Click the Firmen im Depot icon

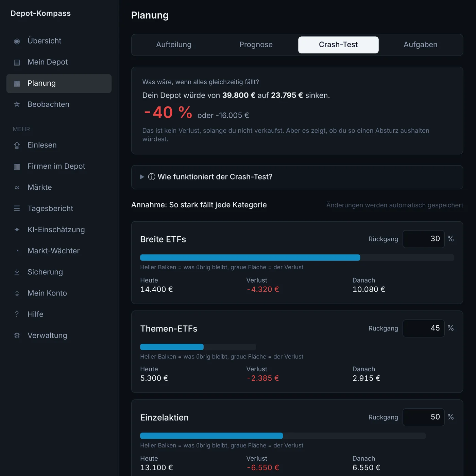coord(17,166)
